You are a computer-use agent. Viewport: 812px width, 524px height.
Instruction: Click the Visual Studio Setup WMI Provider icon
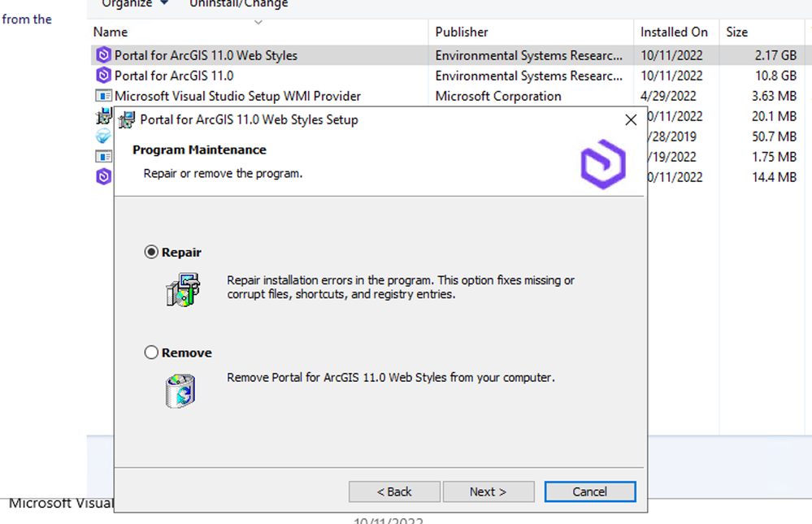coord(103,96)
